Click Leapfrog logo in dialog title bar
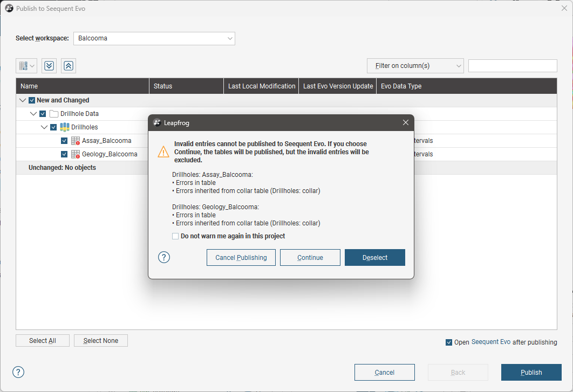Viewport: 573px width, 392px height. (x=157, y=123)
